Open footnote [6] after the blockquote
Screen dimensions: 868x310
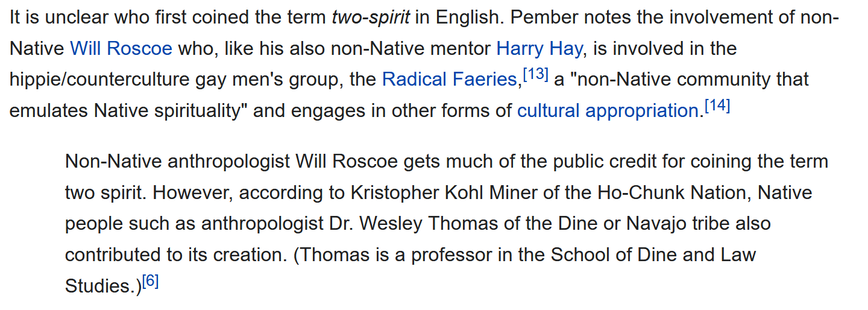[x=150, y=282]
